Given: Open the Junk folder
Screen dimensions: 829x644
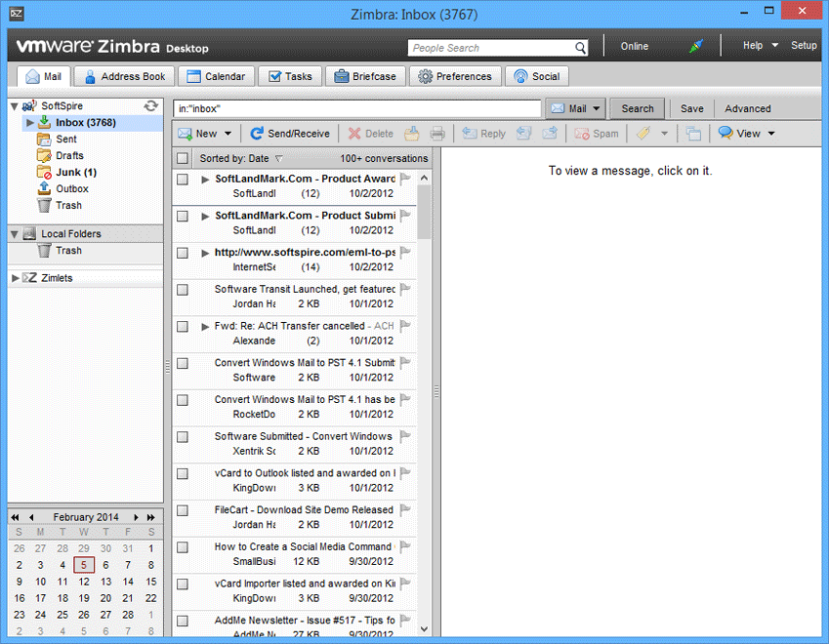Looking at the screenshot, I should (x=68, y=173).
